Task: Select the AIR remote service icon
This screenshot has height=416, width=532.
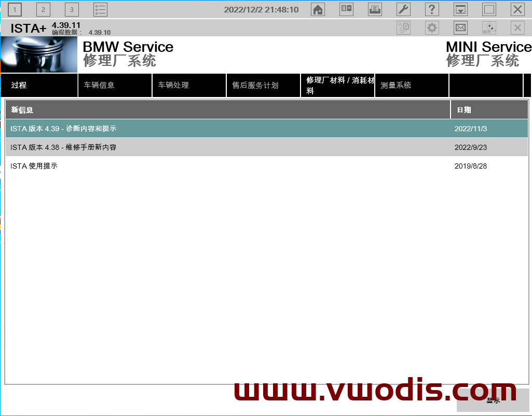Action: (488, 27)
